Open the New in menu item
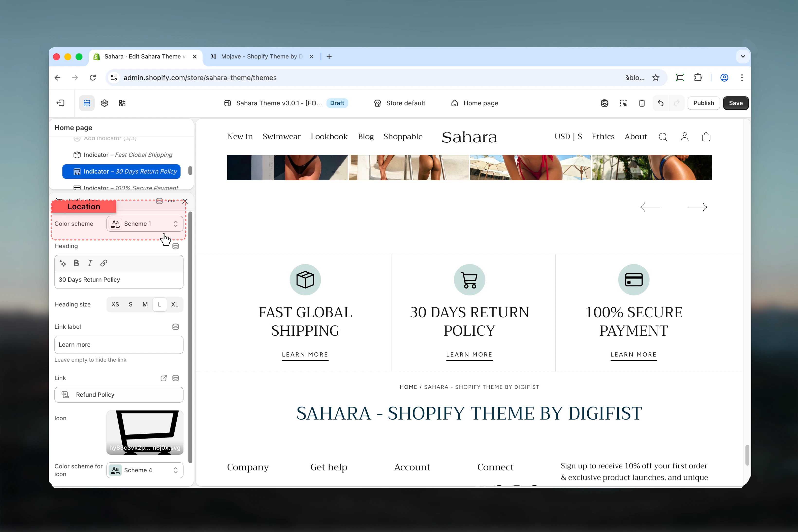The height and width of the screenshot is (532, 798). click(240, 137)
